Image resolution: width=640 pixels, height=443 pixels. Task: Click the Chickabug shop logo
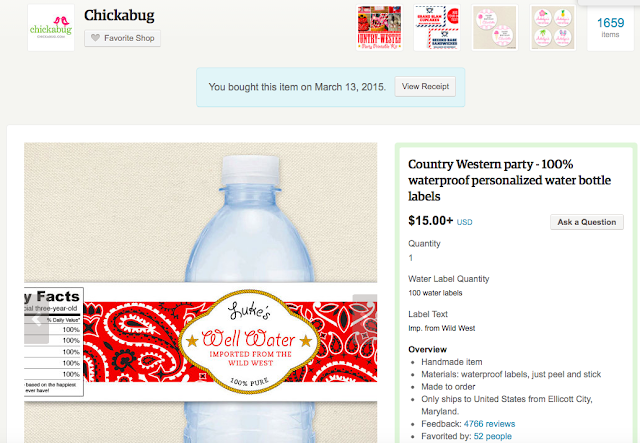50,28
